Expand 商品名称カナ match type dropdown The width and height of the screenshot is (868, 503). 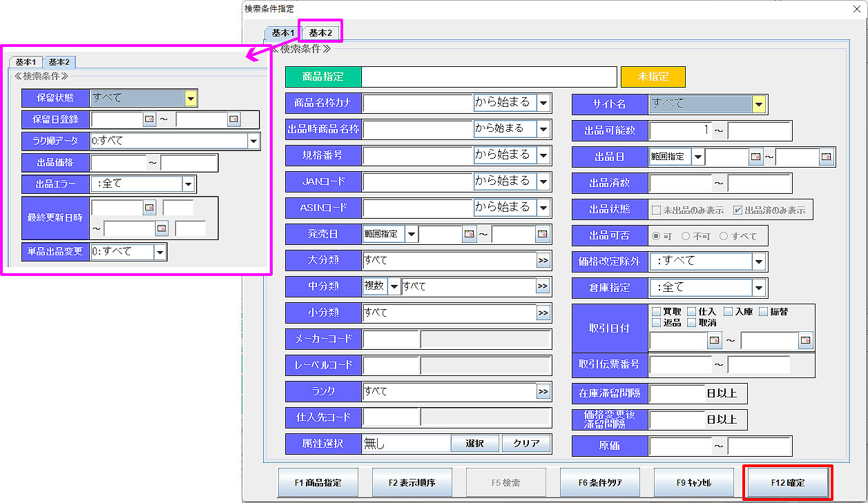[x=544, y=103]
